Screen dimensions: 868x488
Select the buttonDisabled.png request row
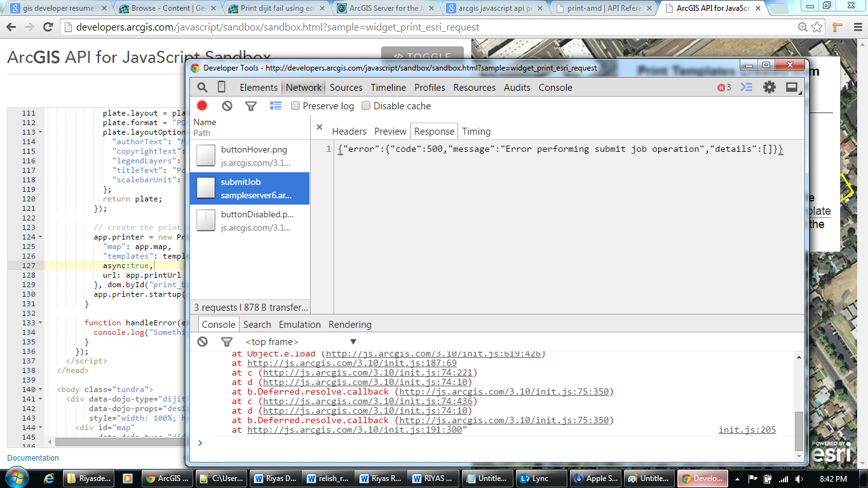[x=250, y=220]
